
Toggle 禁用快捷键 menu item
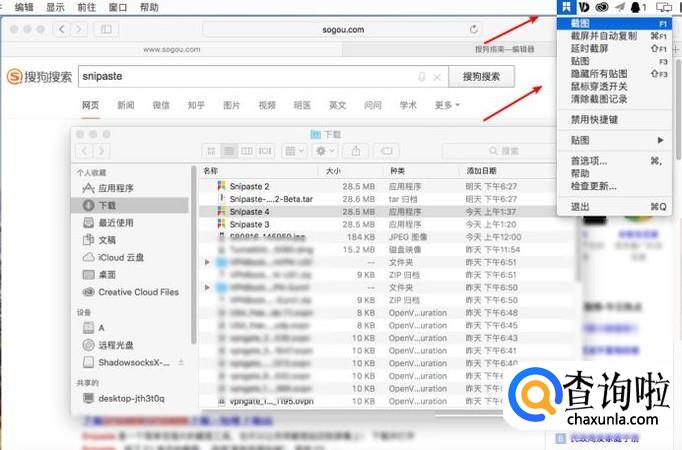pyautogui.click(x=614, y=120)
